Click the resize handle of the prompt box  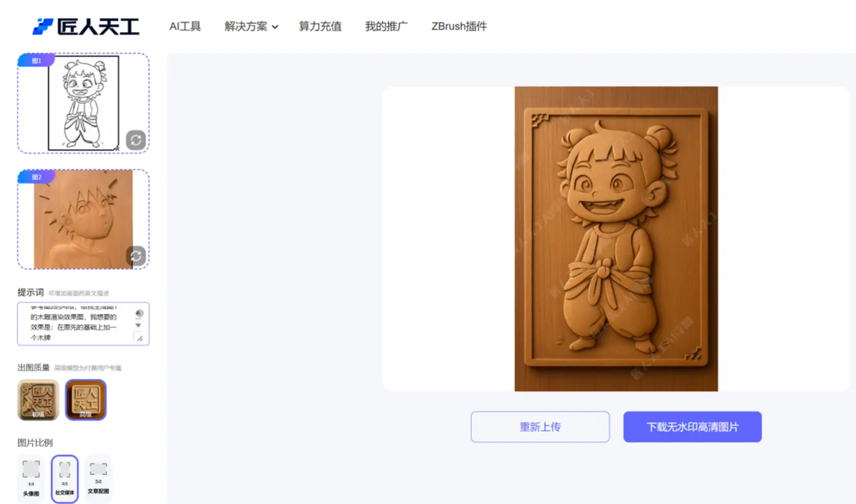[x=140, y=339]
